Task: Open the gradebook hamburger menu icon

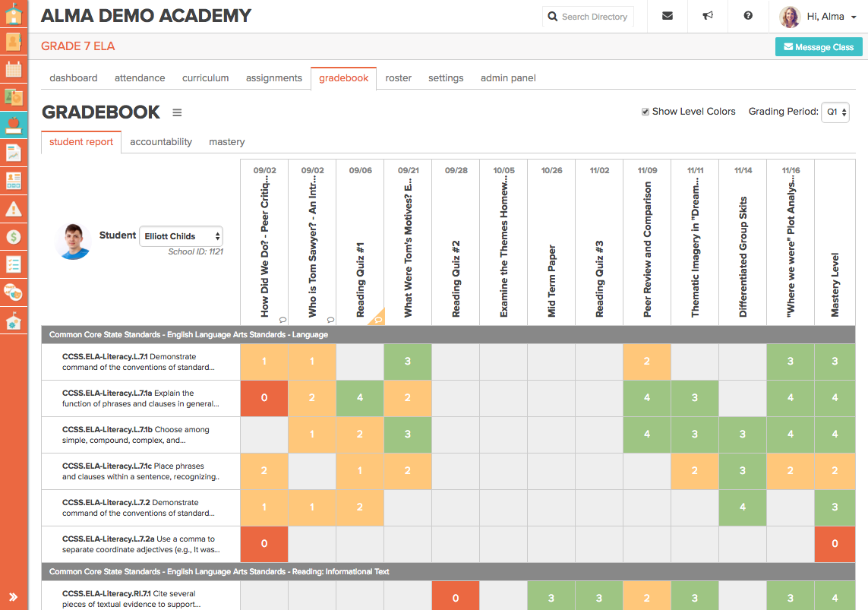Action: (x=177, y=112)
